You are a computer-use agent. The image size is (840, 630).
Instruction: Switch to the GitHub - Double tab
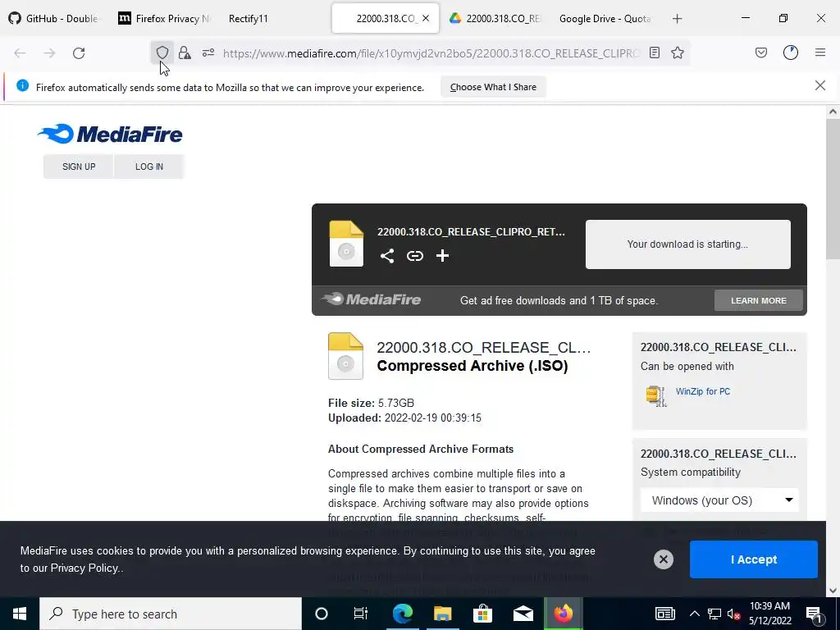(56, 18)
